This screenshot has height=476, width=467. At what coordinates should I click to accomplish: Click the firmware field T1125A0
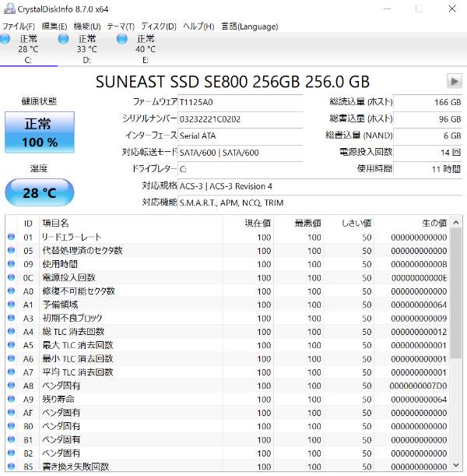pyautogui.click(x=241, y=102)
